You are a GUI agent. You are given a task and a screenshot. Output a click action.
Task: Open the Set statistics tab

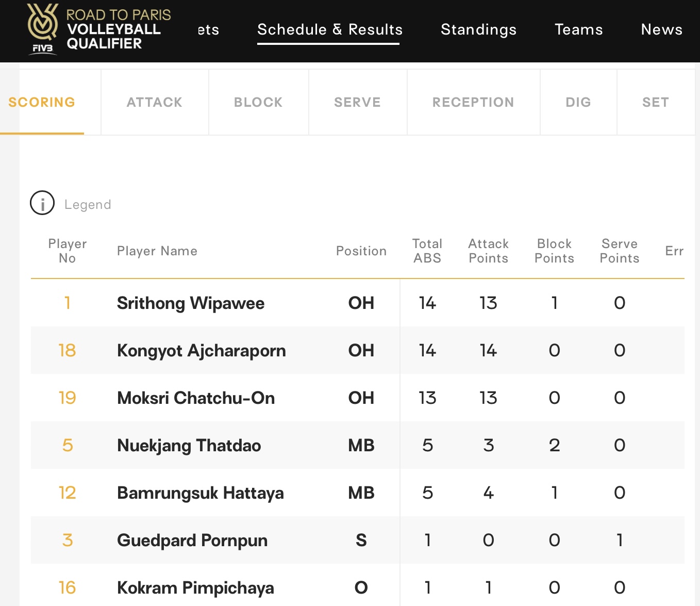pos(655,102)
